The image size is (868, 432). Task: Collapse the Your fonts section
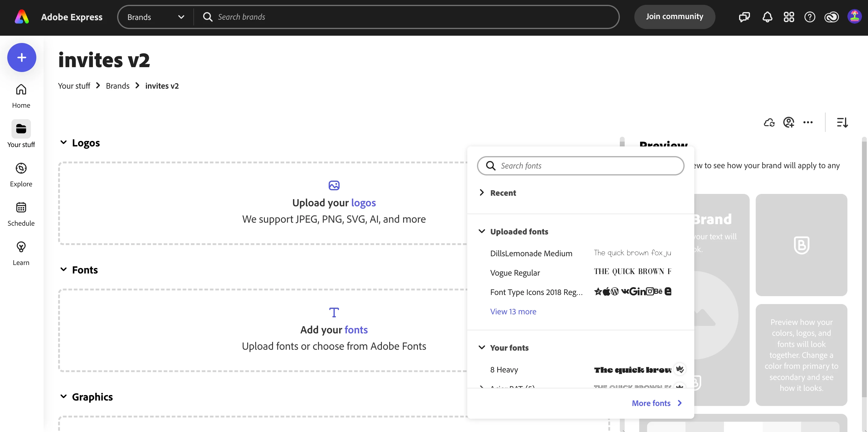click(482, 348)
